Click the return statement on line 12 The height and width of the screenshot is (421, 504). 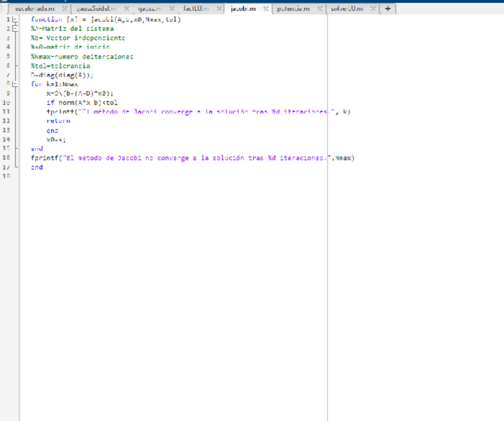[58, 121]
